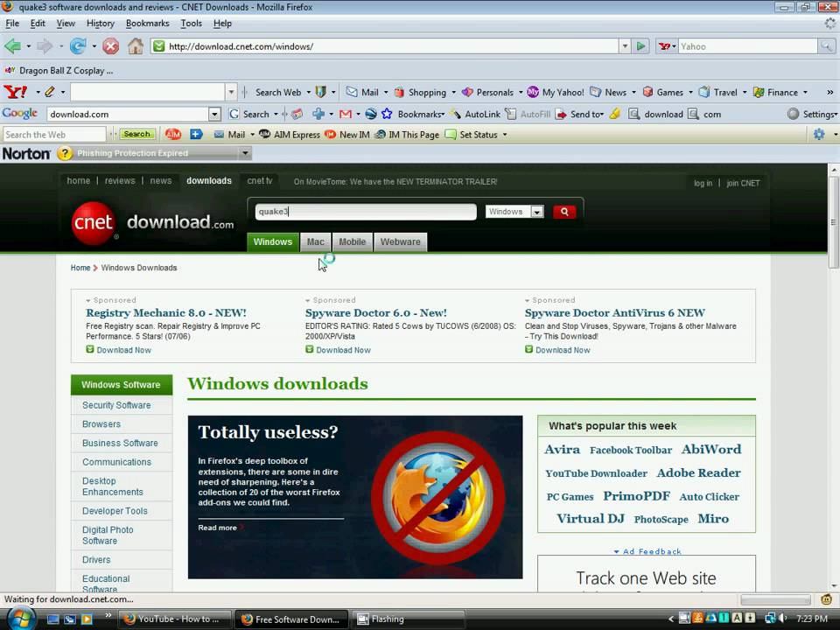
Task: Click the highlighter icon in Google toolbar
Action: (x=615, y=114)
